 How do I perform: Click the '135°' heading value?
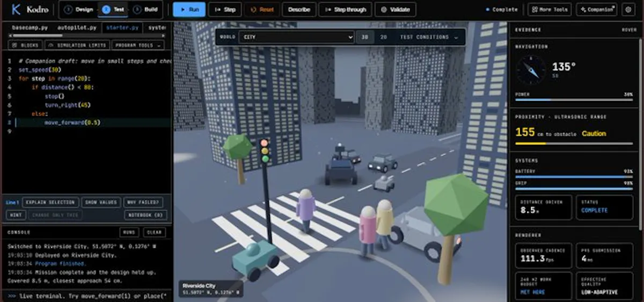pyautogui.click(x=564, y=67)
